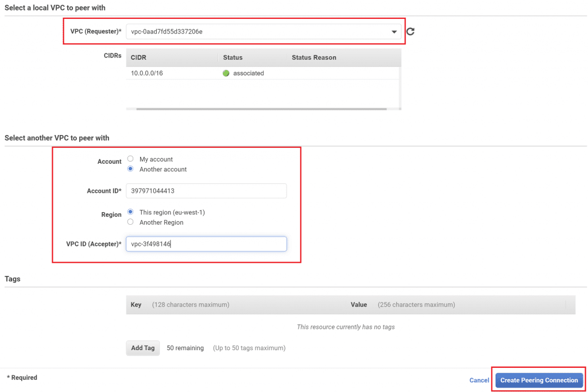Click the green associated status icon

(x=227, y=73)
